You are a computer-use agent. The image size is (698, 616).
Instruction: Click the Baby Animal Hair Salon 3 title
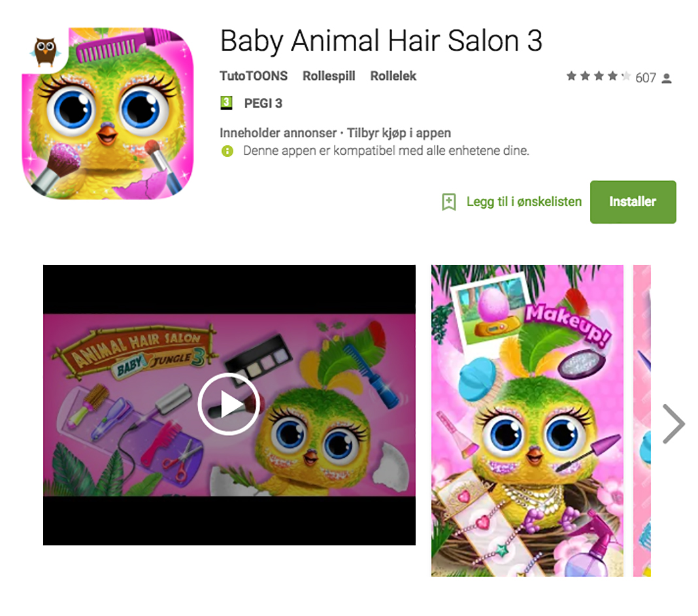tap(381, 41)
